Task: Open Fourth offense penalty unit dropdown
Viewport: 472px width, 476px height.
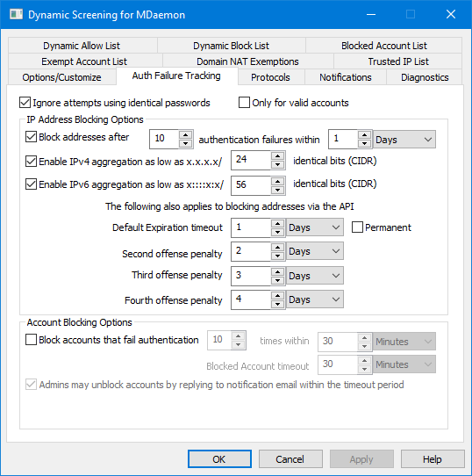Action: pyautogui.click(x=315, y=299)
